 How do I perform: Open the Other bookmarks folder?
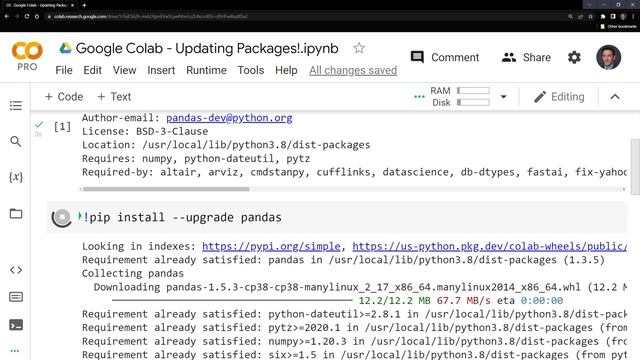click(618, 27)
